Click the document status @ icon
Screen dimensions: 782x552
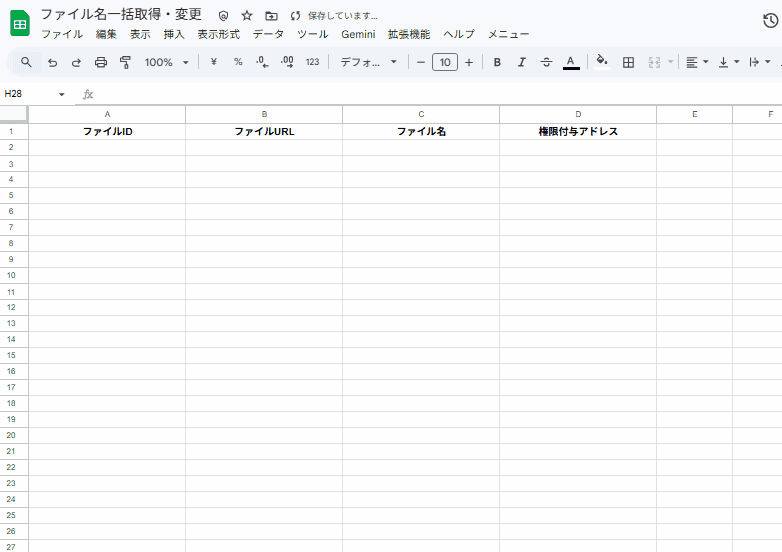[223, 16]
